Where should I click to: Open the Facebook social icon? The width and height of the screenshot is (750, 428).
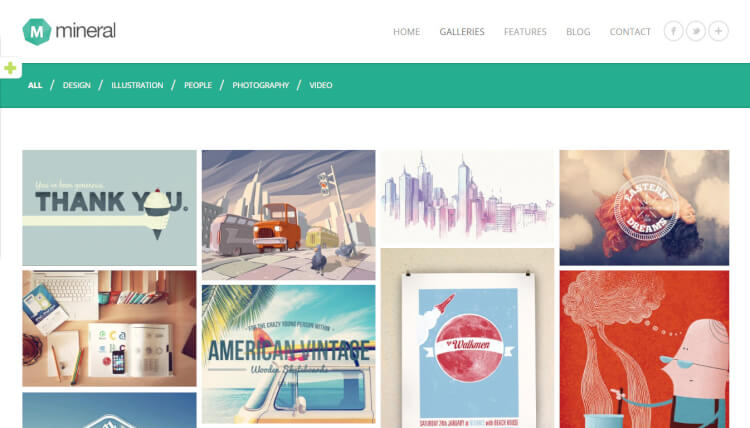tap(673, 31)
